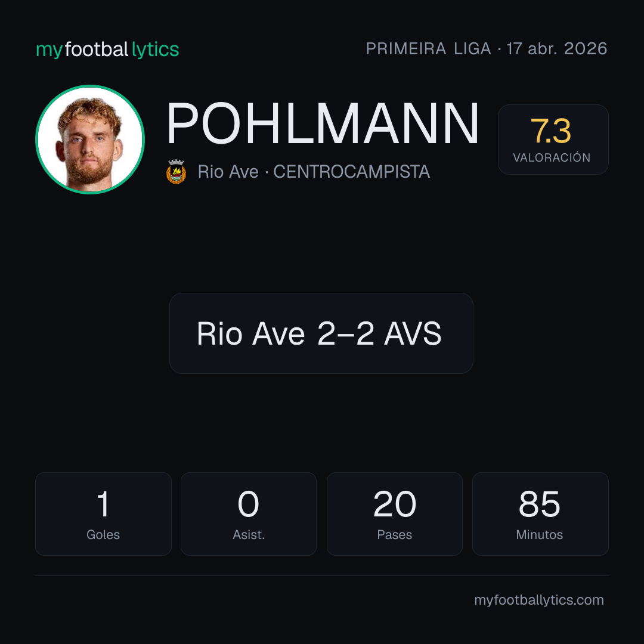644x644 pixels.
Task: Select the Pases stat card
Action: 394,514
